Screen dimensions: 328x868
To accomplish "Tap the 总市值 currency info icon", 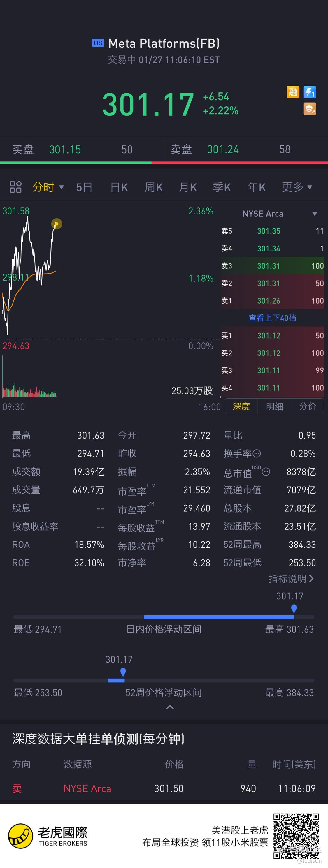I will click(266, 471).
